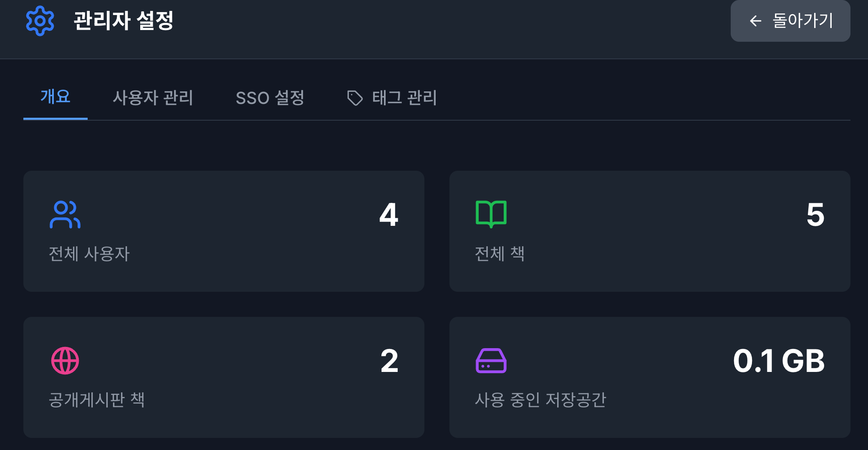Select the 공개게시판 책 card
Image resolution: width=868 pixels, height=450 pixels.
coord(224,376)
